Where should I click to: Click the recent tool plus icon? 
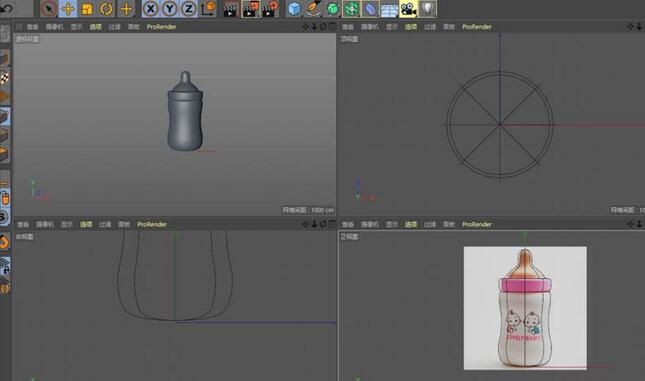[x=126, y=9]
